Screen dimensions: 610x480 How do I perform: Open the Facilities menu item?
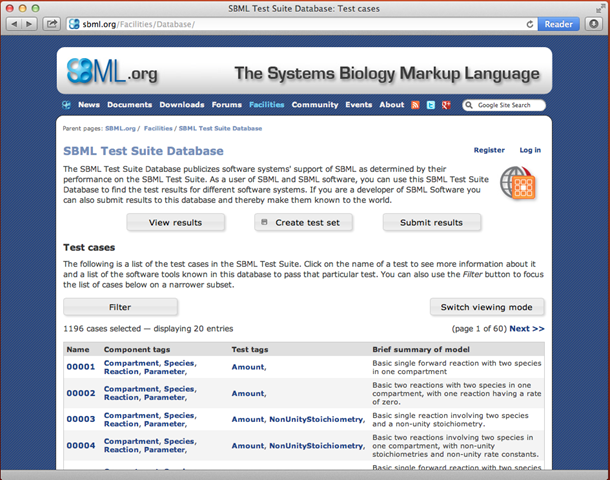pyautogui.click(x=266, y=105)
